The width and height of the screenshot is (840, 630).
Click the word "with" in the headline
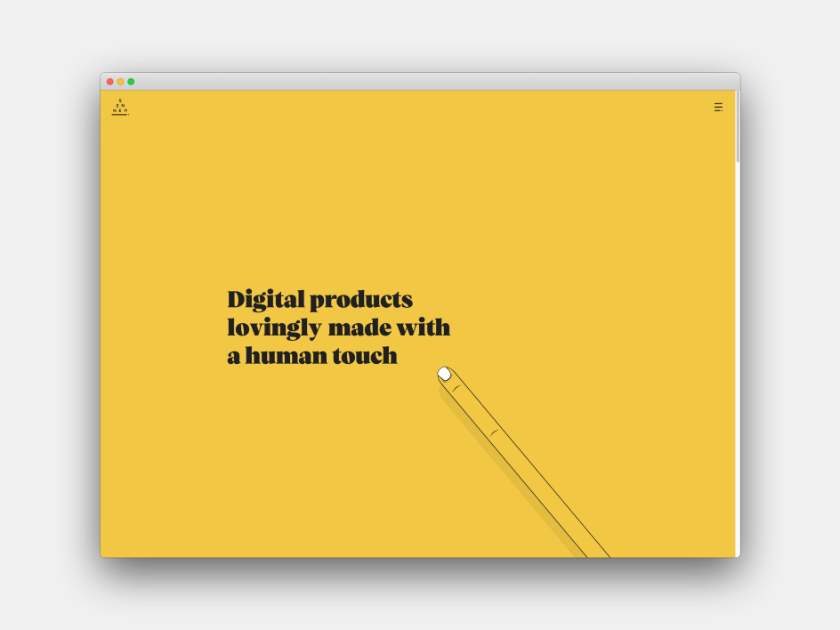coord(424,327)
